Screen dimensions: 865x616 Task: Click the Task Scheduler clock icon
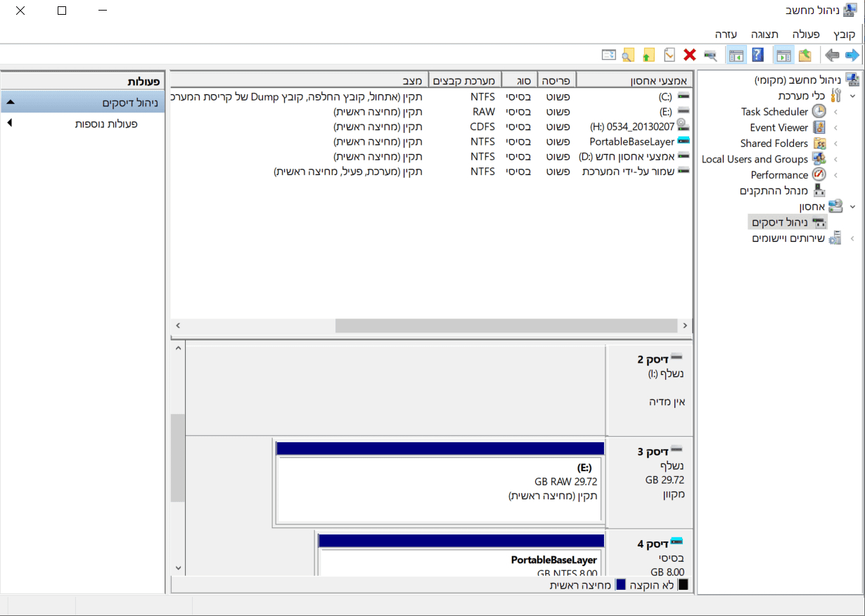coord(819,111)
